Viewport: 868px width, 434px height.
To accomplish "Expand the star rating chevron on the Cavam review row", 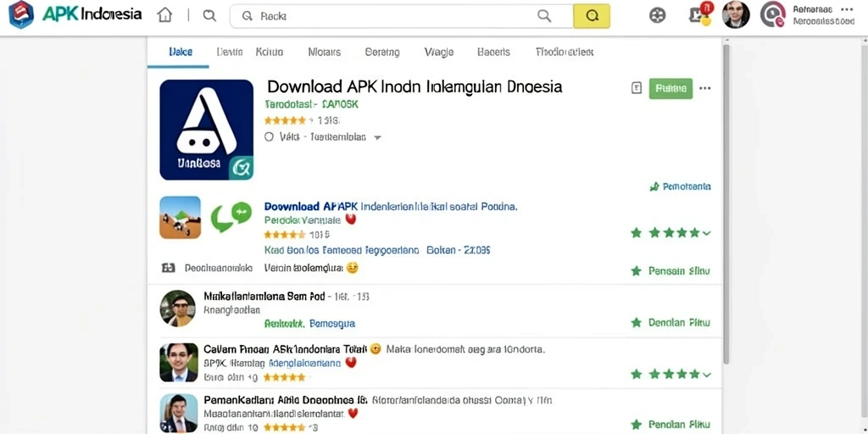I will [x=707, y=375].
